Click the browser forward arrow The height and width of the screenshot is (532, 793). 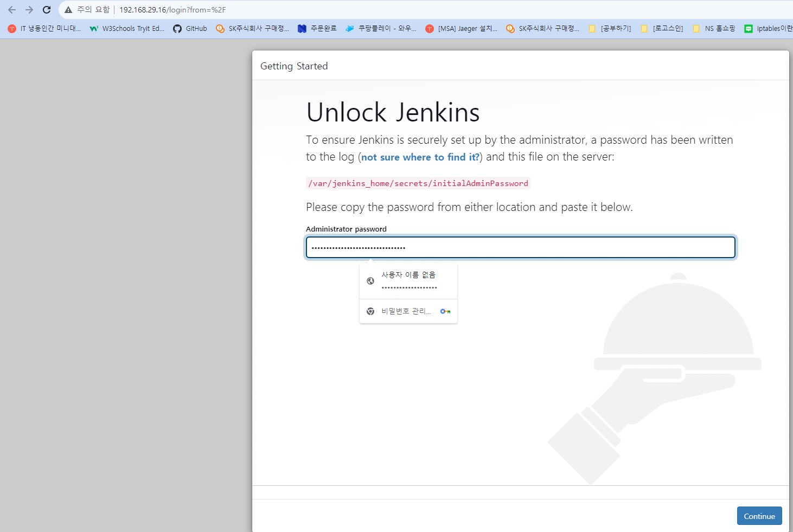click(x=29, y=10)
